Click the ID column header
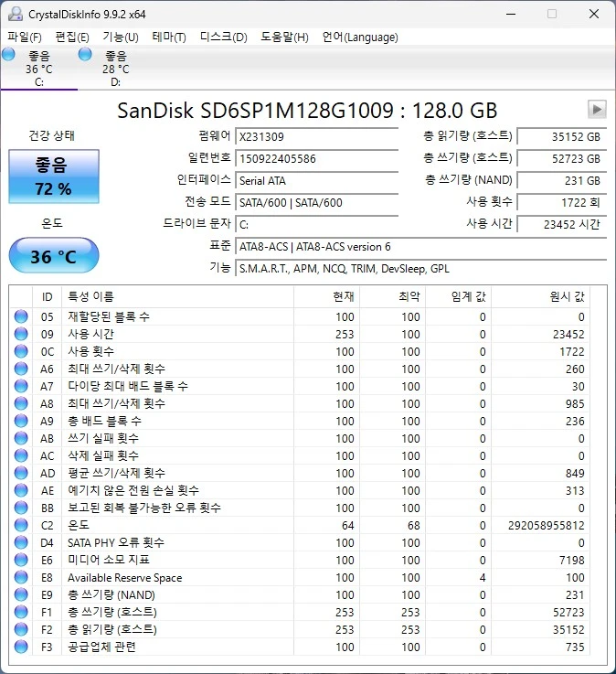Image resolution: width=616 pixels, height=674 pixels. [x=48, y=296]
